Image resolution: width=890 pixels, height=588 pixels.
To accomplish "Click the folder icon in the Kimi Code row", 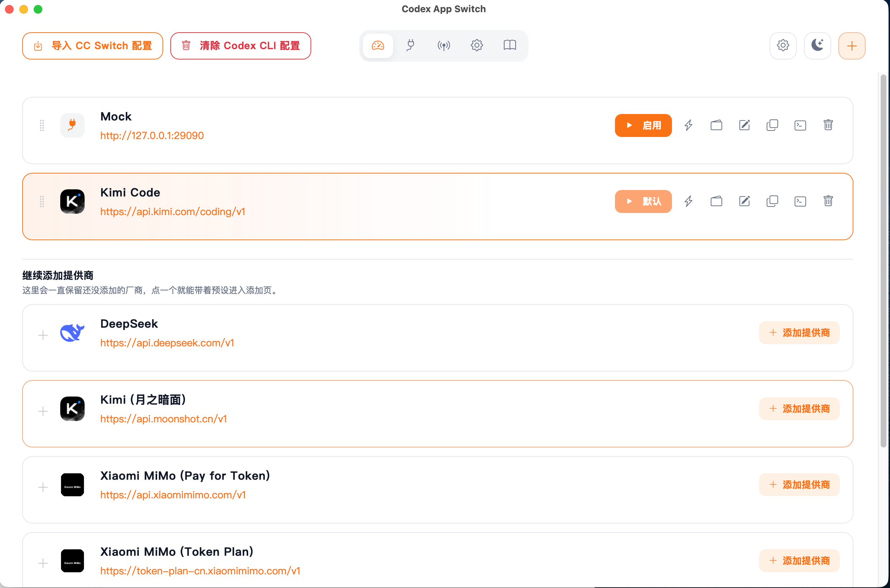I will pos(716,201).
